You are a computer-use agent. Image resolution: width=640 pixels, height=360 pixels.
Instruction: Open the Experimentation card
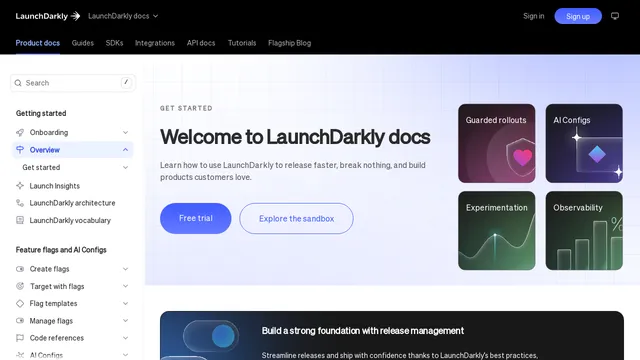(496, 231)
